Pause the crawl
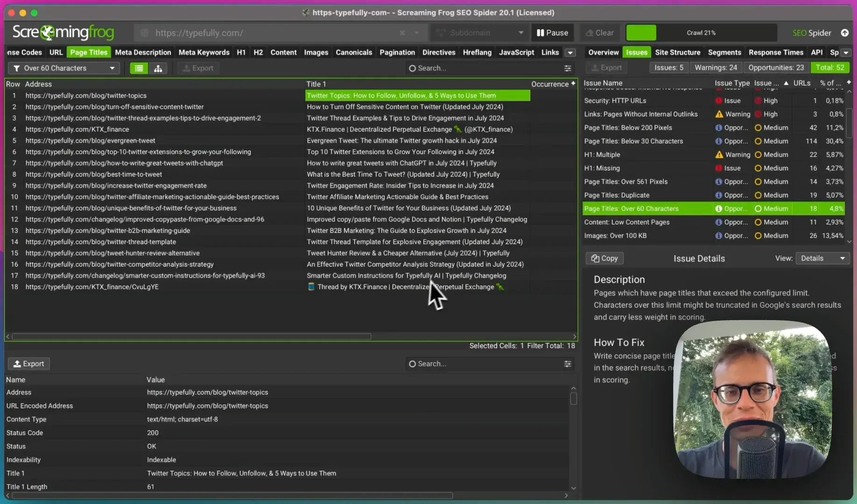This screenshot has height=504, width=857. coord(552,33)
